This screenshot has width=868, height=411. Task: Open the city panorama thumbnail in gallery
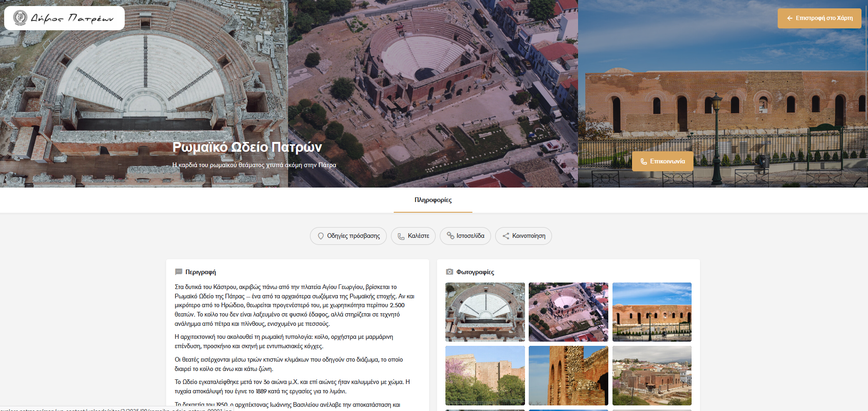click(652, 375)
